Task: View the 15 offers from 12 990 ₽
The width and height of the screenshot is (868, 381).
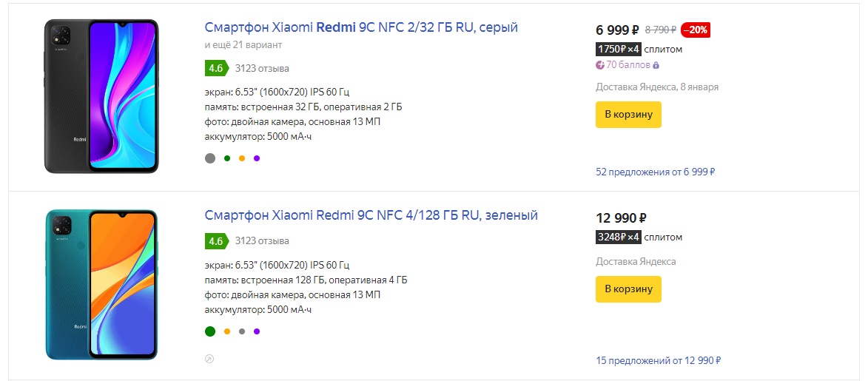Action: coord(658,360)
